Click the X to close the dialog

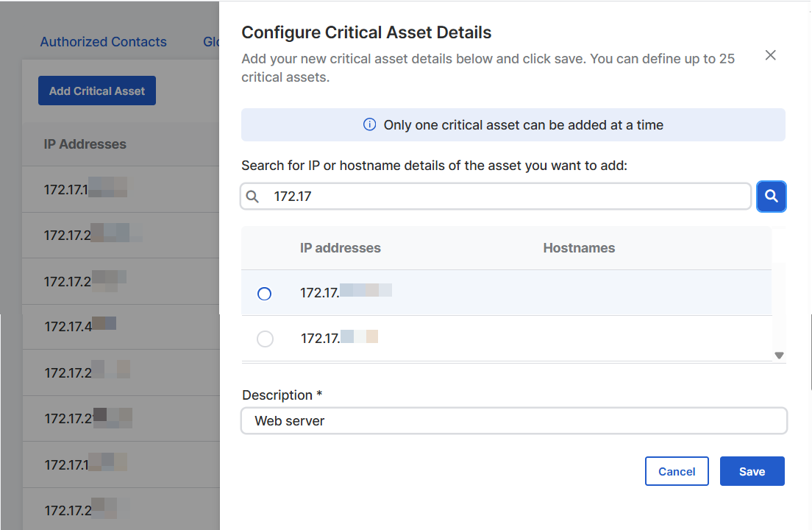770,54
